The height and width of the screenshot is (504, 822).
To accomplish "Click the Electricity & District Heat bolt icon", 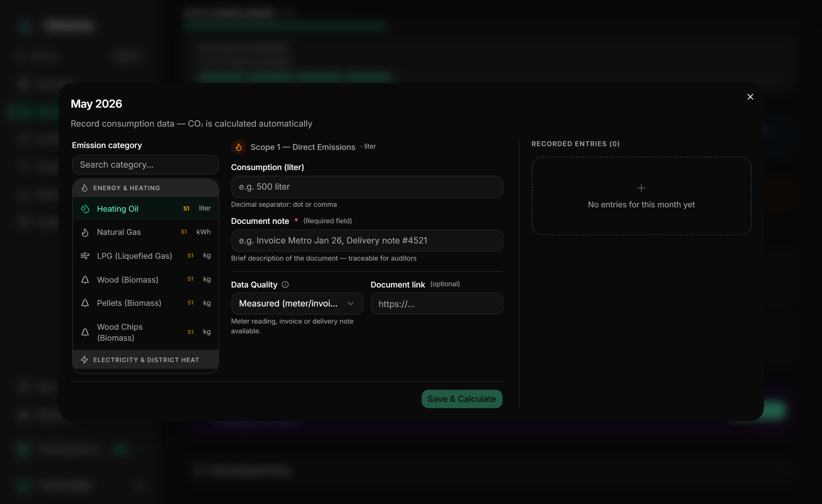I will click(84, 360).
